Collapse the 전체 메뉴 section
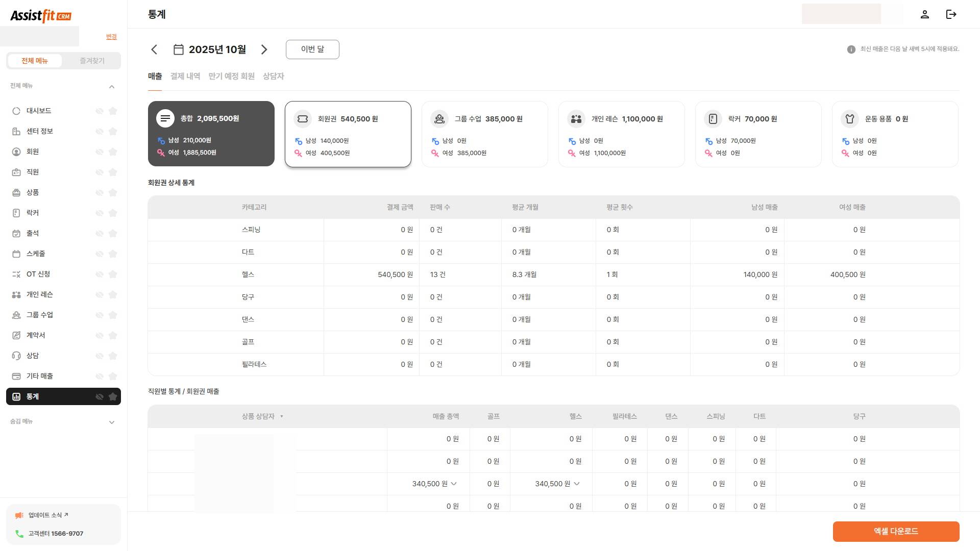The image size is (980, 551). click(x=112, y=87)
